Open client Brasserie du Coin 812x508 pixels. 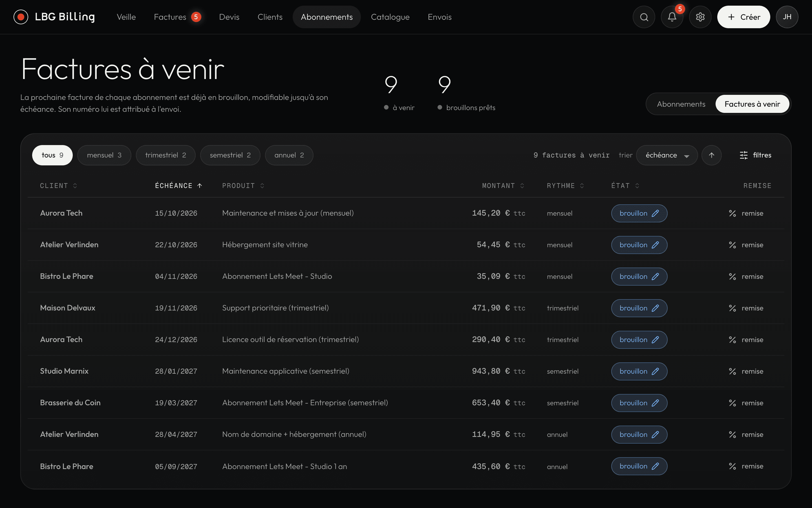70,402
